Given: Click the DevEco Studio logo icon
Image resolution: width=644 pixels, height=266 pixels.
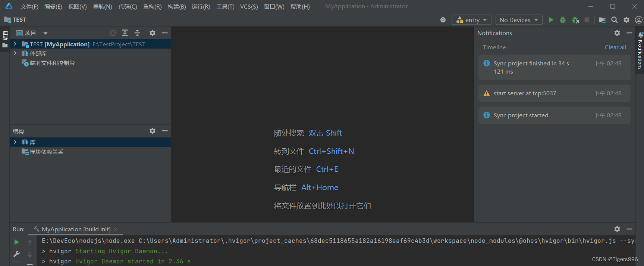Looking at the screenshot, I should [x=9, y=6].
